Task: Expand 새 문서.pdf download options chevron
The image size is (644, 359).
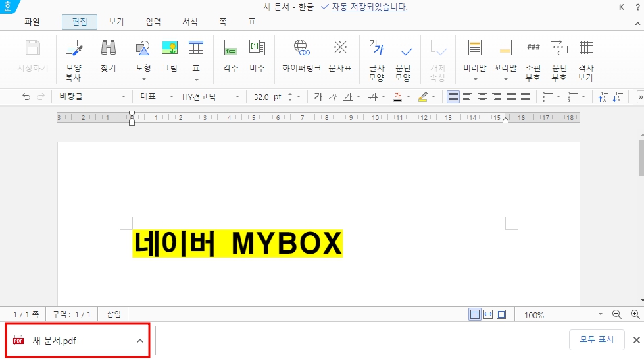Action: [140, 341]
